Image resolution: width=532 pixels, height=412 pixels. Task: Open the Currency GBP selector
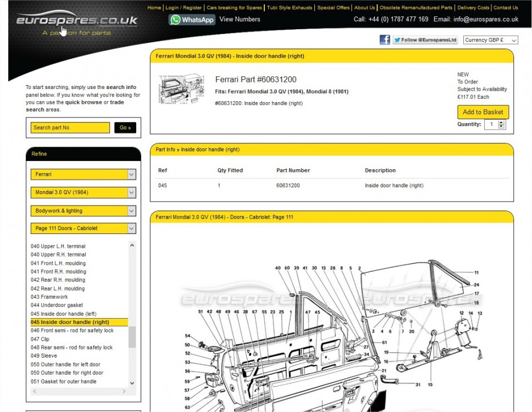(491, 40)
